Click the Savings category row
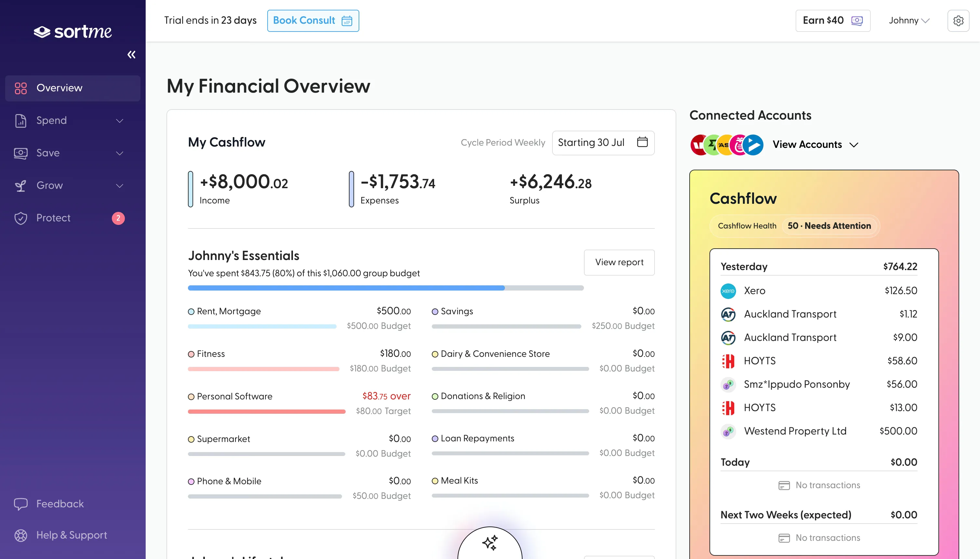 tap(543, 318)
